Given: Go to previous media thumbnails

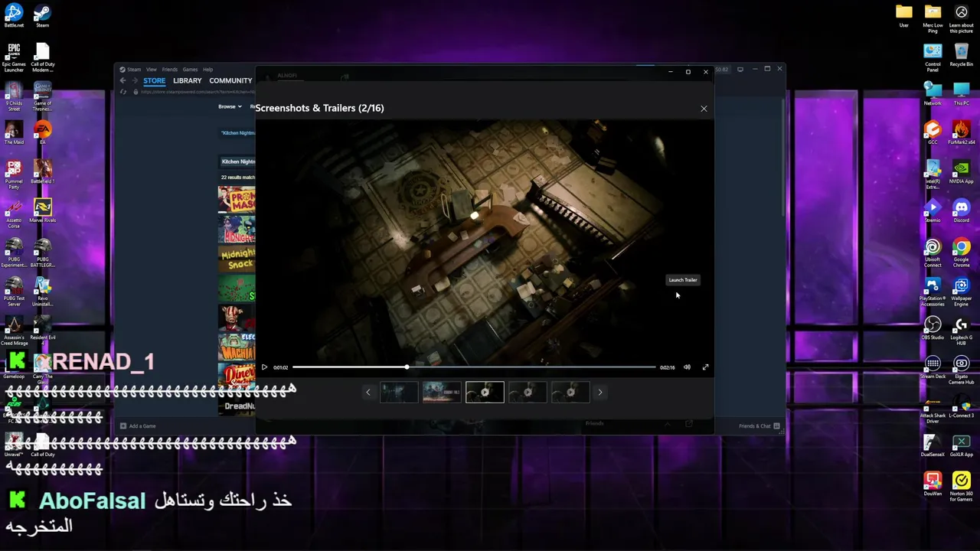Looking at the screenshot, I should [x=367, y=393].
